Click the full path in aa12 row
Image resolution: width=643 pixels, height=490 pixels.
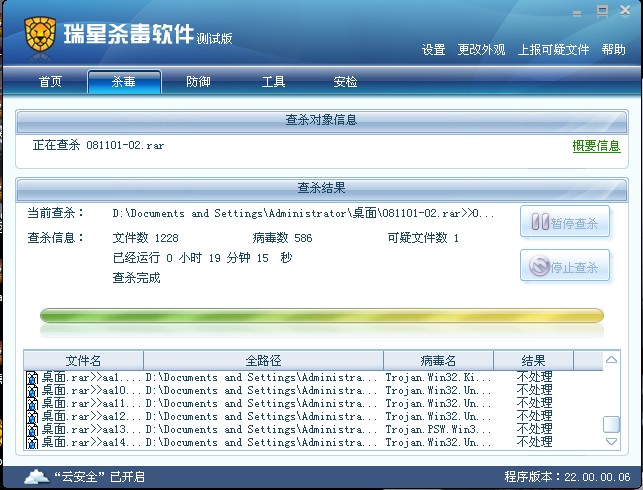click(261, 417)
